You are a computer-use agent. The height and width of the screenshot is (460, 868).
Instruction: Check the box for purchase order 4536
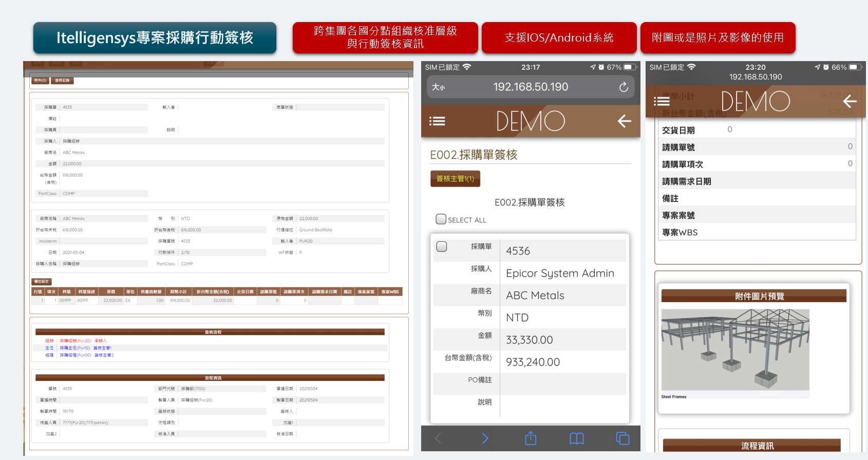tap(442, 246)
